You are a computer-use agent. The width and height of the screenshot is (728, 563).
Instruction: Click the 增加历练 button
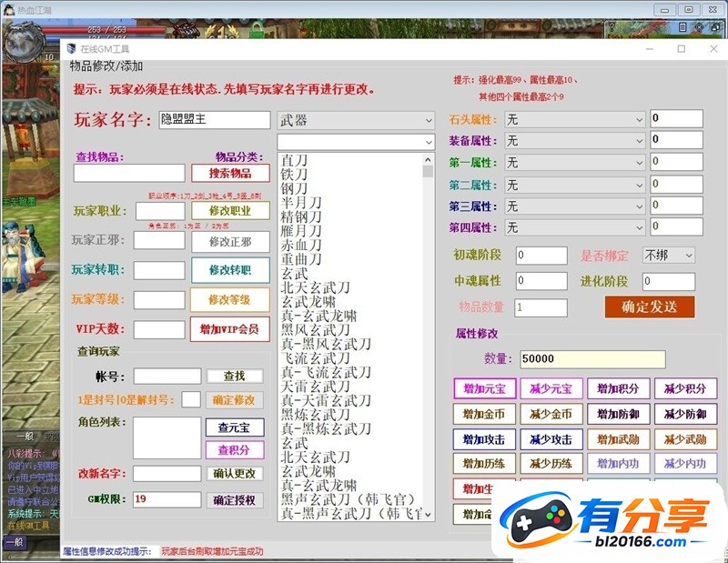pyautogui.click(x=484, y=464)
